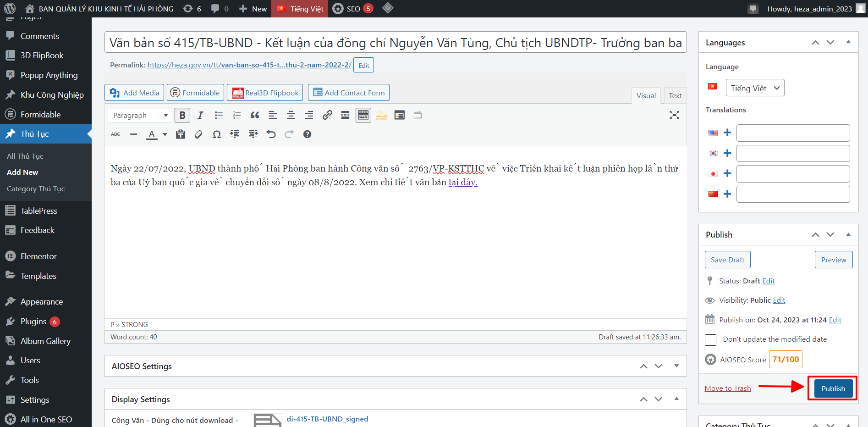The image size is (868, 427).
Task: Open the text color picker arrow
Action: tap(165, 134)
